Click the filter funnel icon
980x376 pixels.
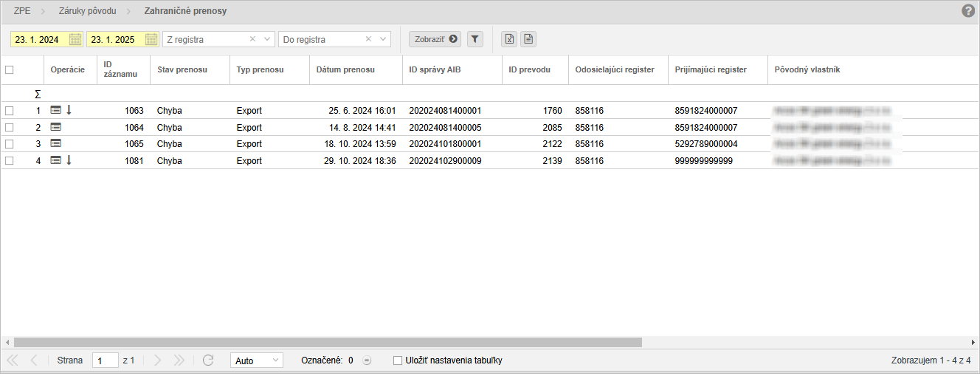[x=475, y=39]
